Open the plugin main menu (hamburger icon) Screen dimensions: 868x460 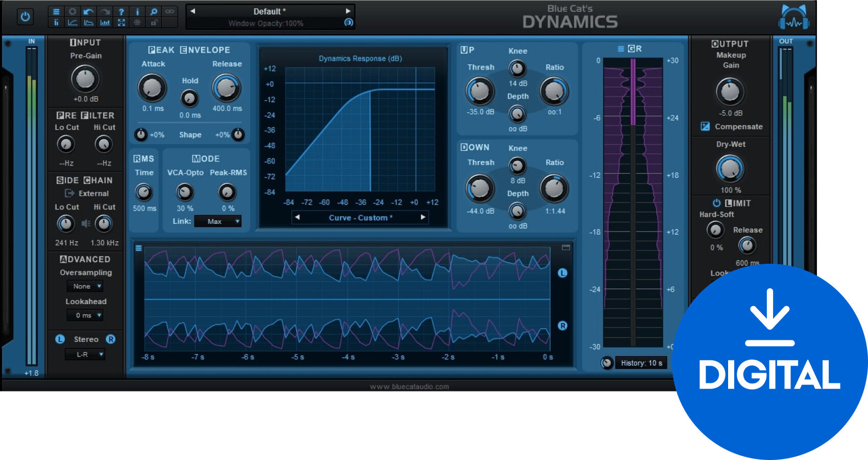coord(57,11)
